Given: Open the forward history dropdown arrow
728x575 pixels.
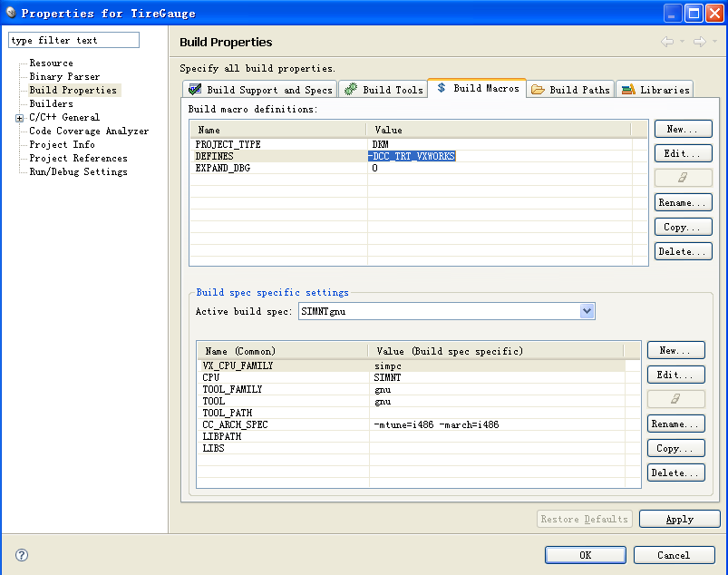Looking at the screenshot, I should [x=714, y=42].
